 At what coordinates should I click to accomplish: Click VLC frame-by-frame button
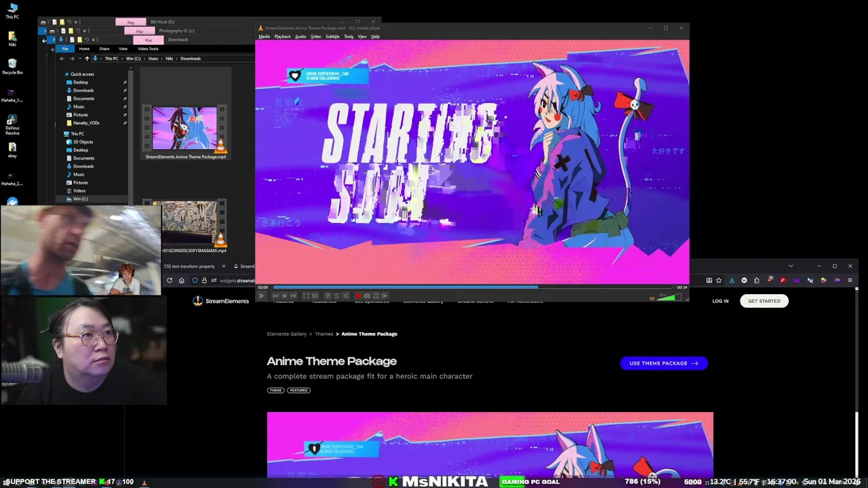(x=385, y=296)
